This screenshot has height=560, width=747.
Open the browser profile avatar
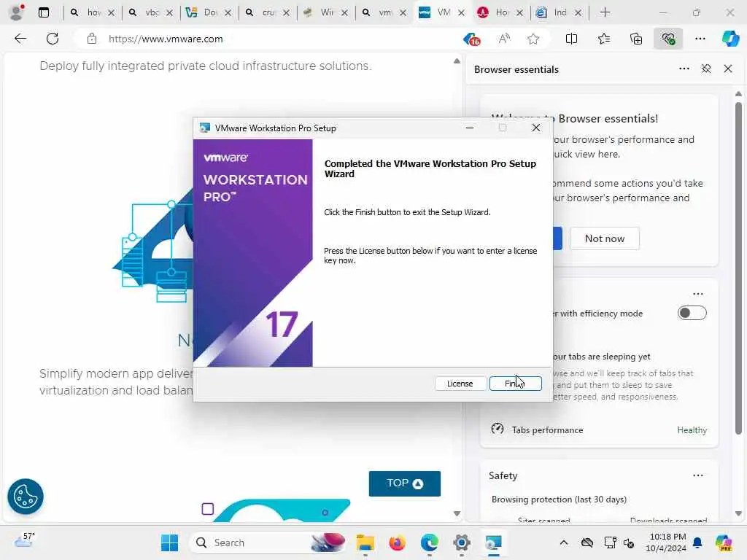point(17,12)
